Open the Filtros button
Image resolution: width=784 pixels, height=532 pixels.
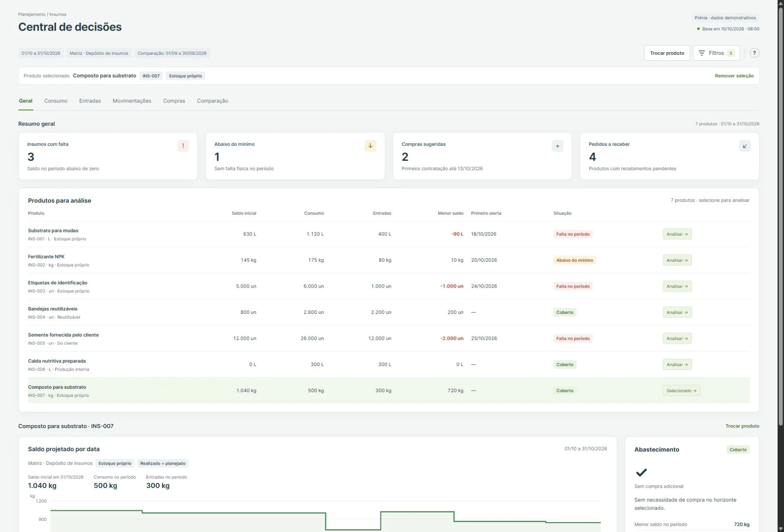click(x=716, y=53)
